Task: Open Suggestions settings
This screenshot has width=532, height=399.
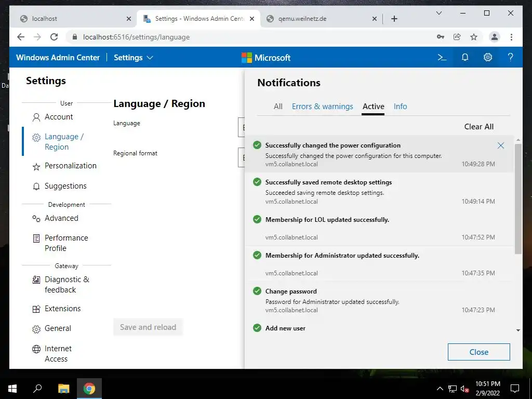Action: tap(65, 186)
